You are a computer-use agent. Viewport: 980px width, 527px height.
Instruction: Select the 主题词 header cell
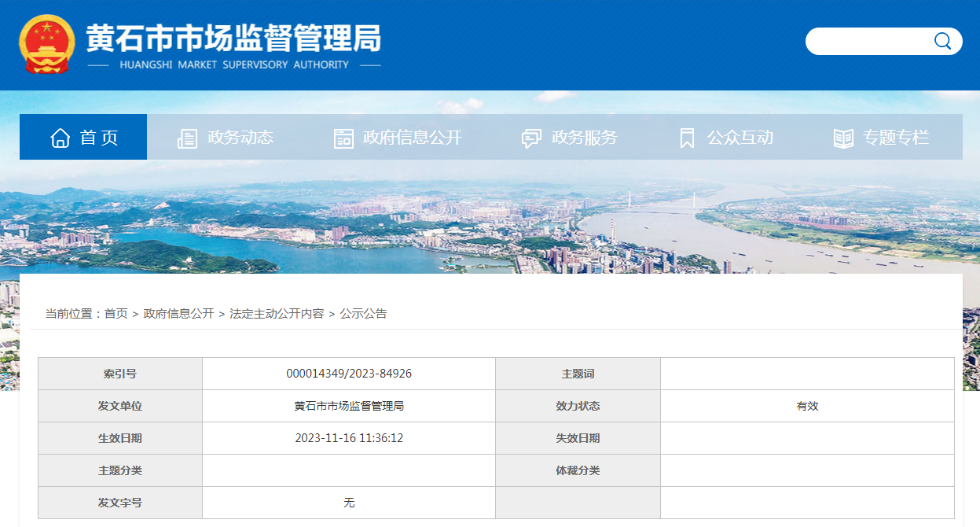(x=578, y=374)
